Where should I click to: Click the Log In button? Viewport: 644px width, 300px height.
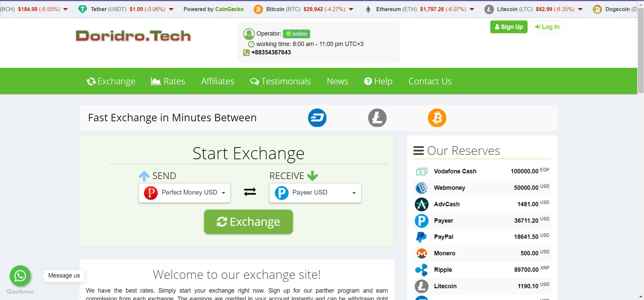[547, 27]
